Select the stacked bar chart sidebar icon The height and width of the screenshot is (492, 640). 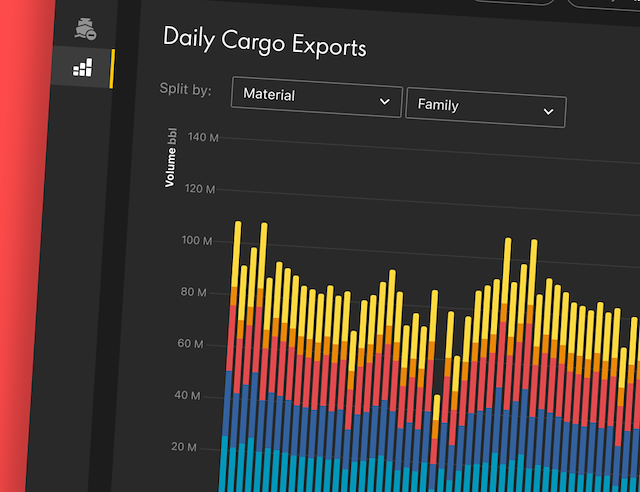coord(83,67)
